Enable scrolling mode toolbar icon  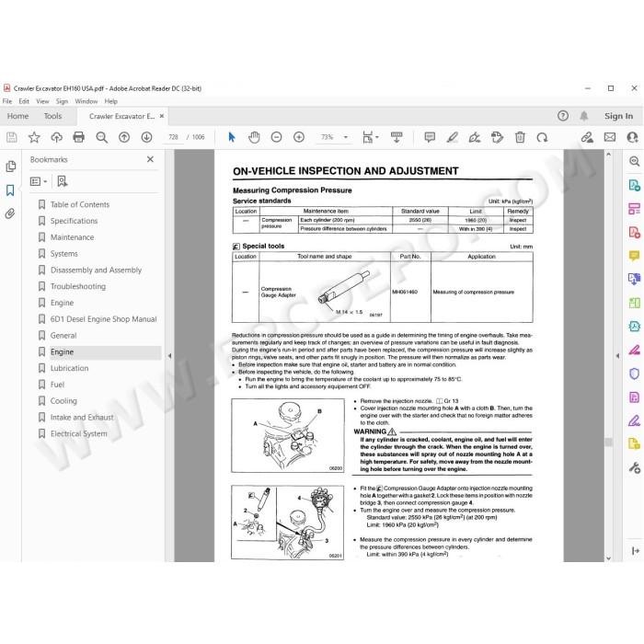(x=397, y=137)
